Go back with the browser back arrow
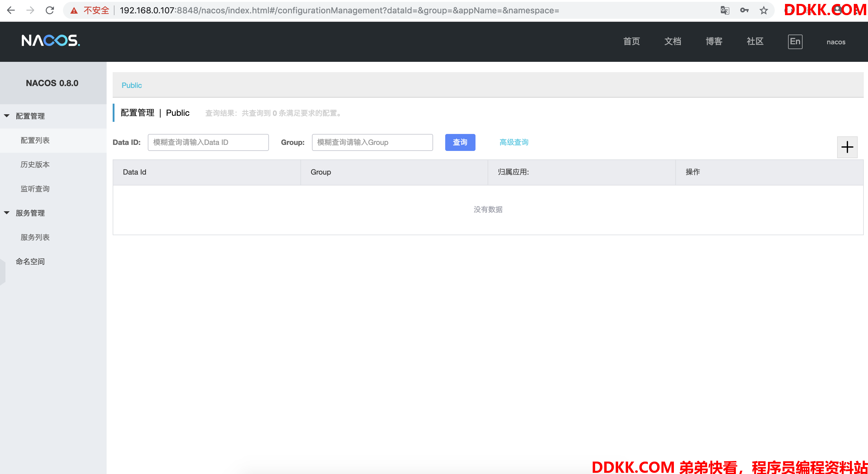Screen dimensions: 868x474 click(x=11, y=10)
